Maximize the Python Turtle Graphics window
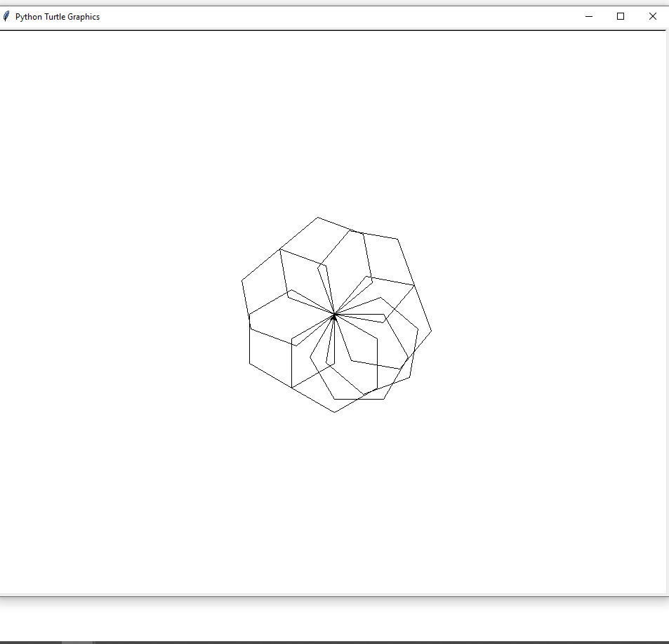669x644 pixels. tap(621, 17)
